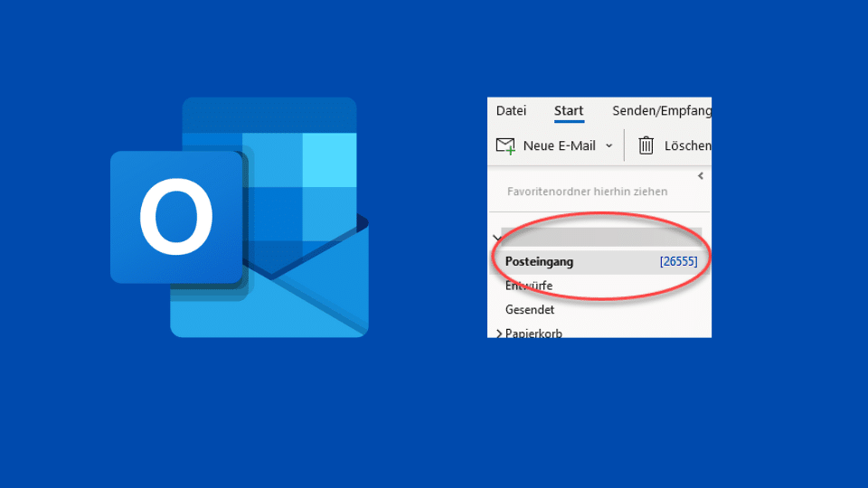The height and width of the screenshot is (488, 868).
Task: Select the Papierkorb folder
Action: coord(533,333)
